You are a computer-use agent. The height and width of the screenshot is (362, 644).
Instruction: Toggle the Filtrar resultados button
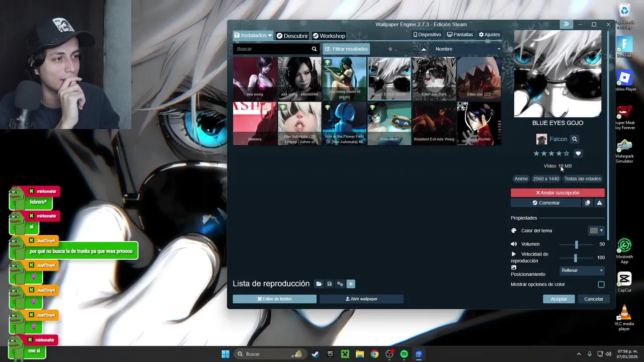point(346,49)
